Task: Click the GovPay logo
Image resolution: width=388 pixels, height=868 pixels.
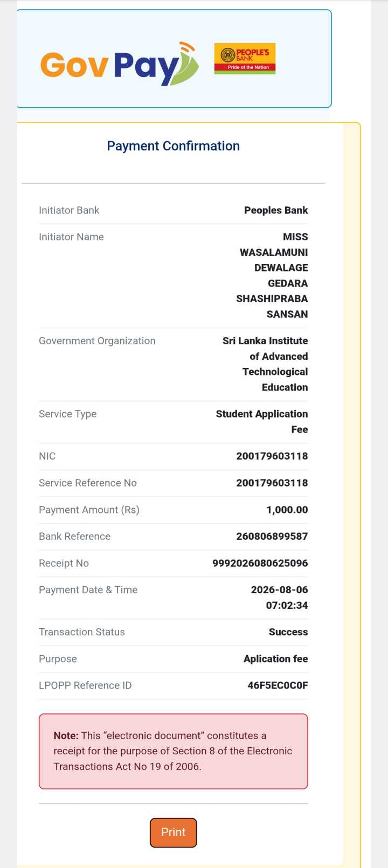Action: [120, 64]
